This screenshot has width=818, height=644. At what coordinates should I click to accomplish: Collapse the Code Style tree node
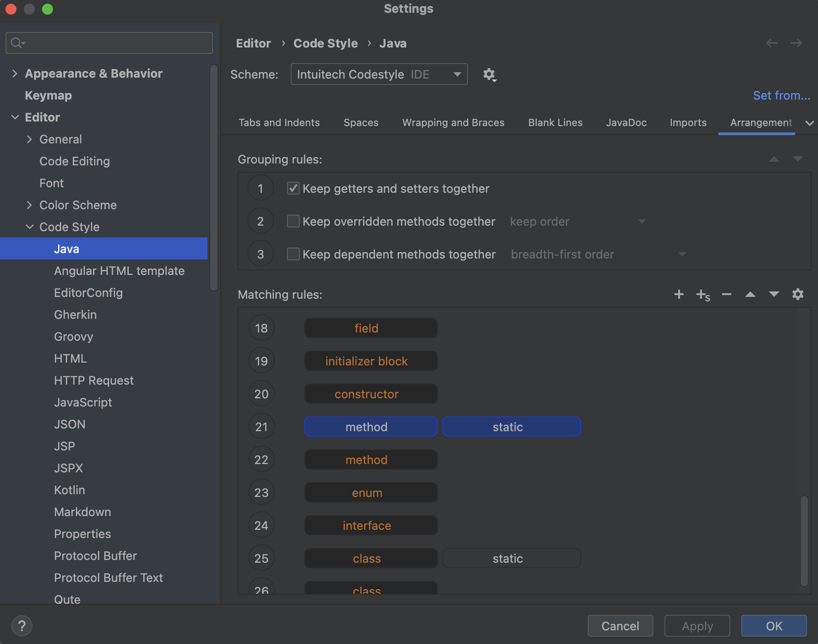30,227
